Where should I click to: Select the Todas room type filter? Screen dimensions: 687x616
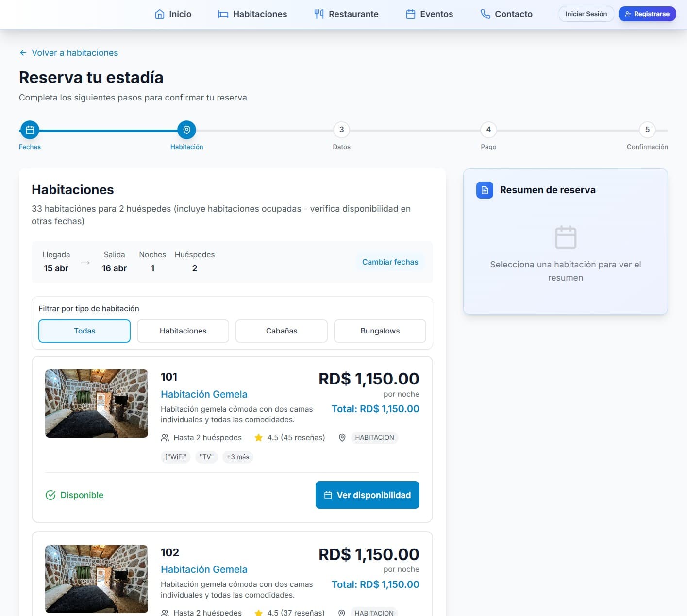pyautogui.click(x=84, y=331)
